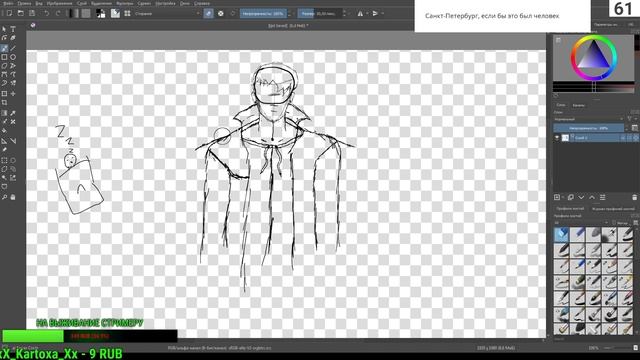Toggle inherit alpha on Слой 1
The width and height of the screenshot is (640, 360).
629,138
